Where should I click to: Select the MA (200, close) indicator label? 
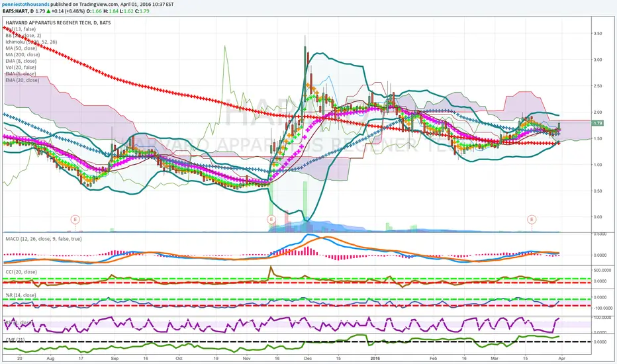click(x=23, y=54)
